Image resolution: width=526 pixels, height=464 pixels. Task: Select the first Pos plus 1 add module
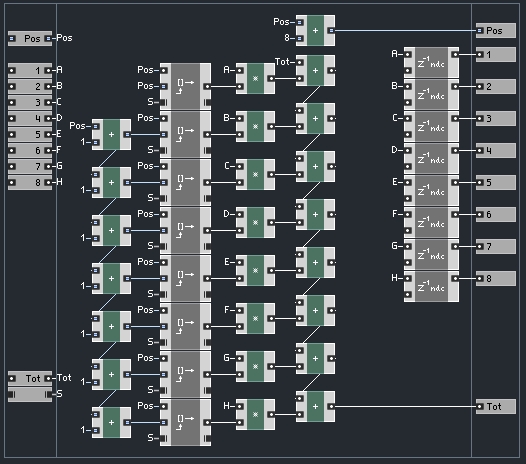coord(111,135)
